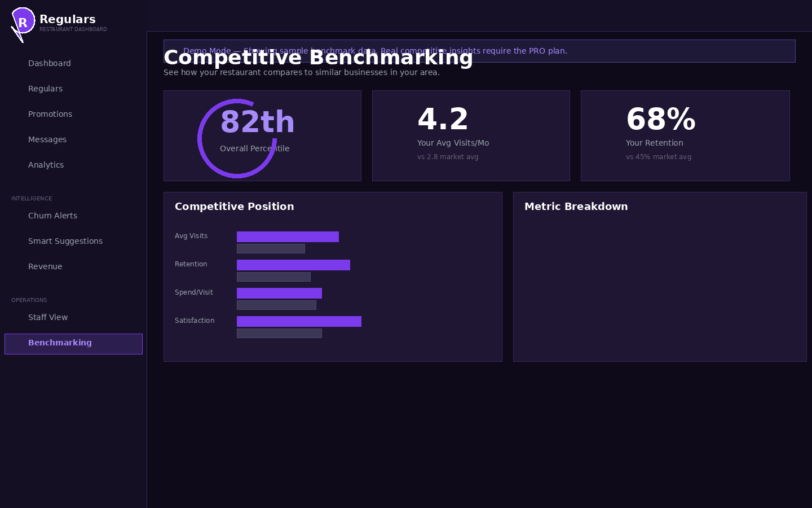Open the Dashboard page
The image size is (812, 508).
49,63
